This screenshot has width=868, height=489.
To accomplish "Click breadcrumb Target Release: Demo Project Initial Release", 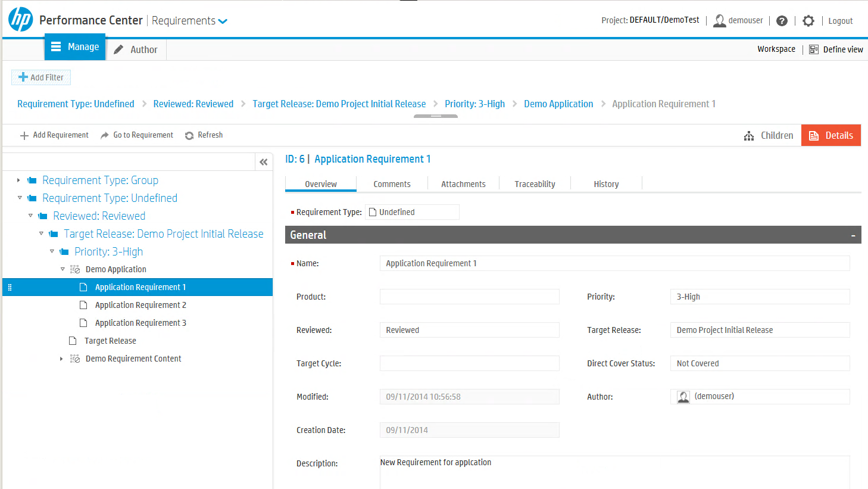I will 339,104.
